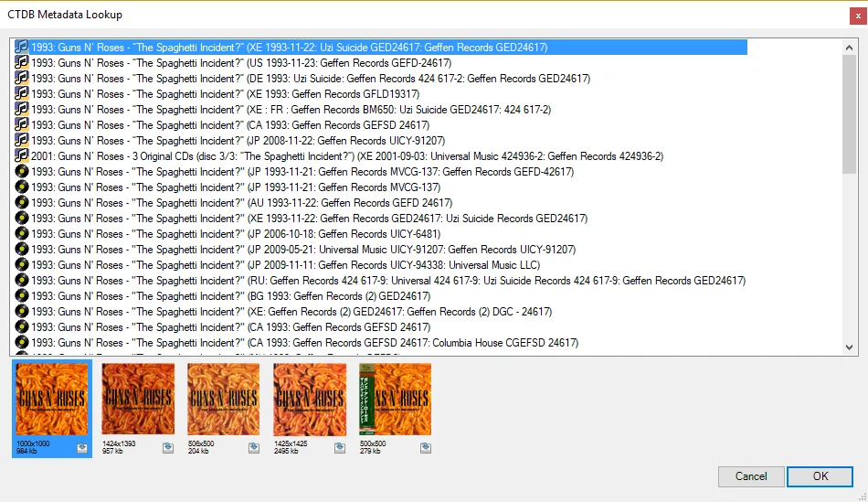
Task: Click Discogs vinyl icon of MVCG-137 GEFD-42617 entry
Action: (x=22, y=171)
